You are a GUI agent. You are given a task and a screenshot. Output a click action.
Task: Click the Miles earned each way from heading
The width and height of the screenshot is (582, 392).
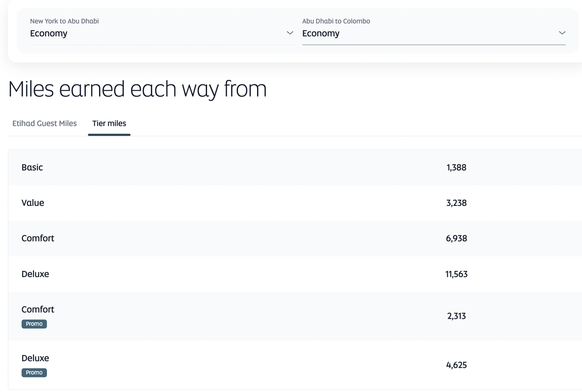pyautogui.click(x=138, y=89)
